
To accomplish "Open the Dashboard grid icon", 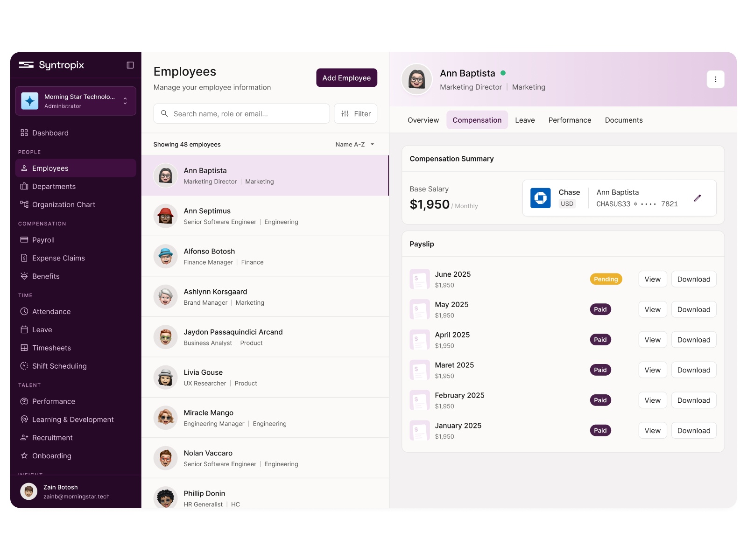I will (x=24, y=133).
